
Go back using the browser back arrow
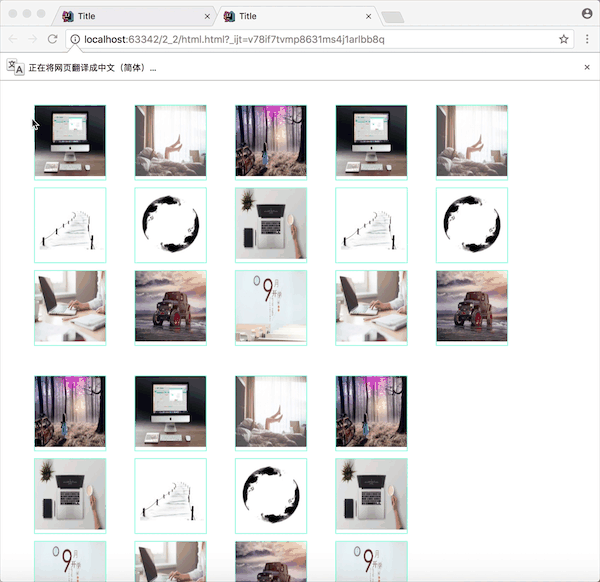pos(13,39)
